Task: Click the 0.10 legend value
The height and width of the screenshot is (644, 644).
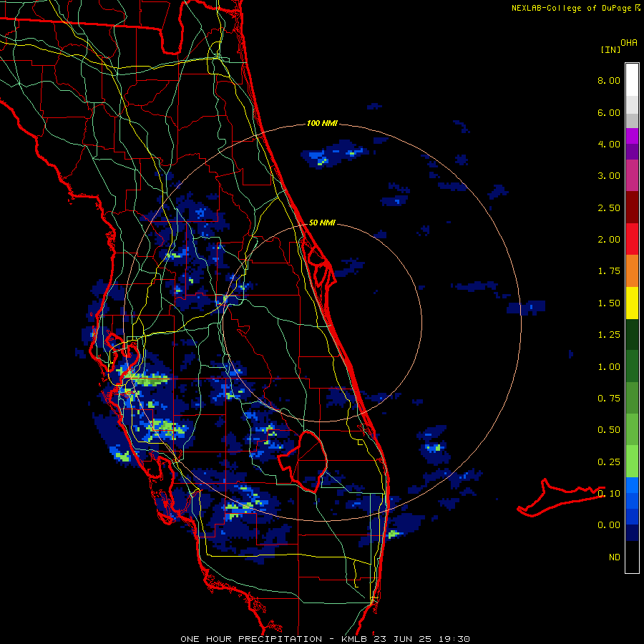Action: pos(609,494)
